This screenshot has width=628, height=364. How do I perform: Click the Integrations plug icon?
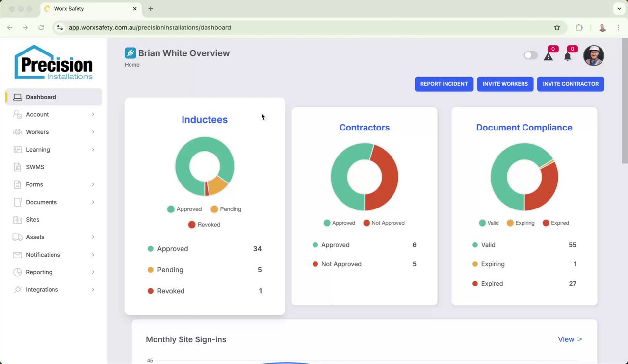[18, 289]
